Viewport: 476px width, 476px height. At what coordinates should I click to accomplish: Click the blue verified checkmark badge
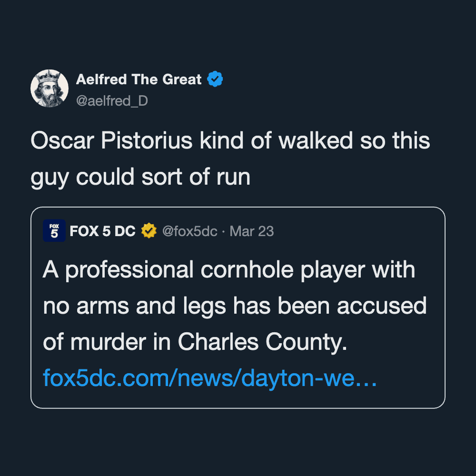pyautogui.click(x=215, y=79)
